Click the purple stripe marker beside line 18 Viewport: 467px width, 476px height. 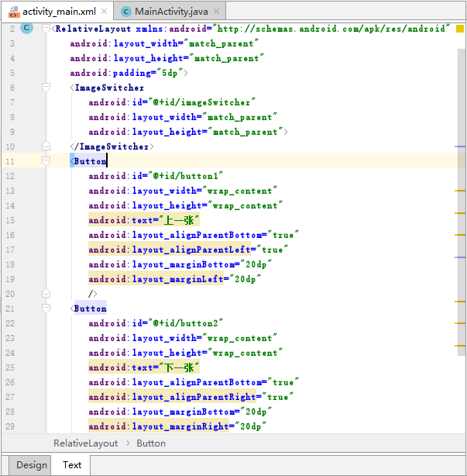click(460, 257)
